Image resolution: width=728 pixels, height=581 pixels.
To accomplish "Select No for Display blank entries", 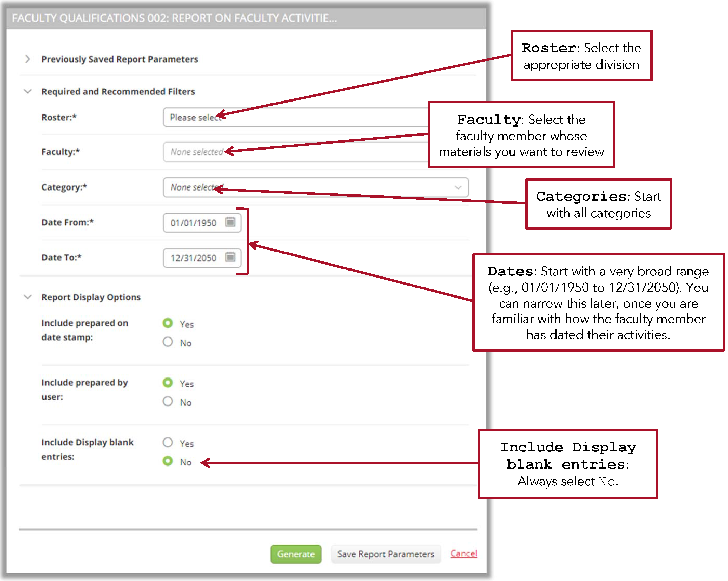I will click(x=168, y=461).
